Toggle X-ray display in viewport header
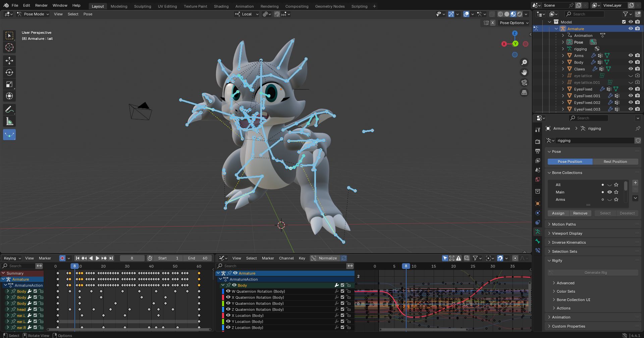Screen dimensions: 644x338 coord(492,14)
